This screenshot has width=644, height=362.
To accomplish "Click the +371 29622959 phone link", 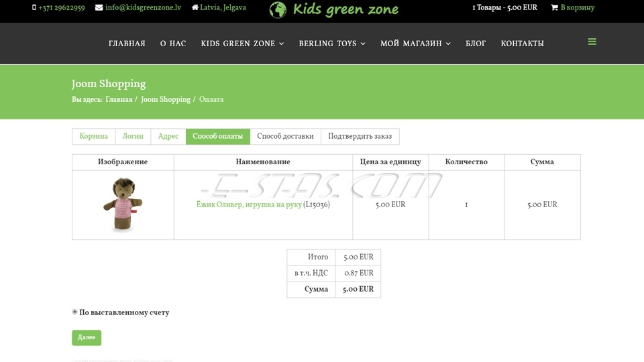I will 62,7.
